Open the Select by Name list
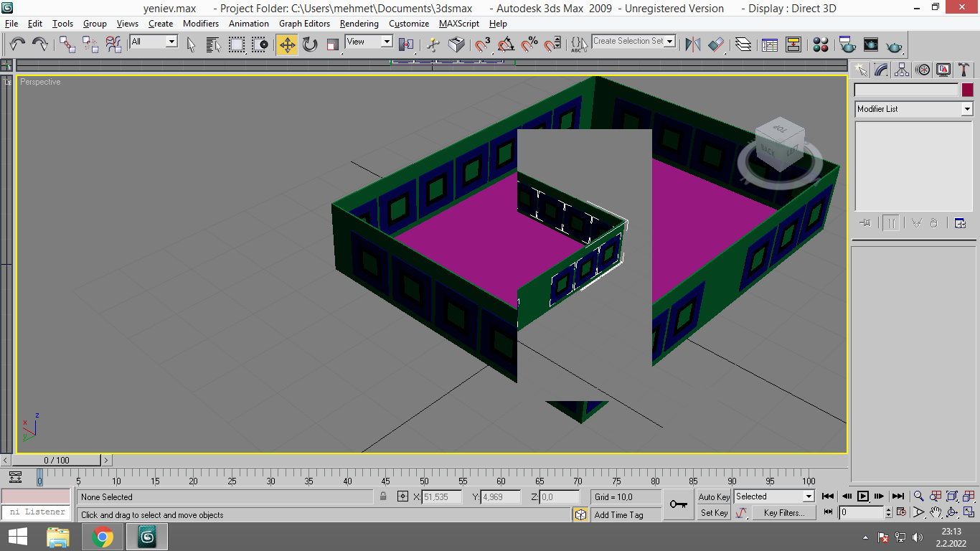This screenshot has height=551, width=980. 214,44
